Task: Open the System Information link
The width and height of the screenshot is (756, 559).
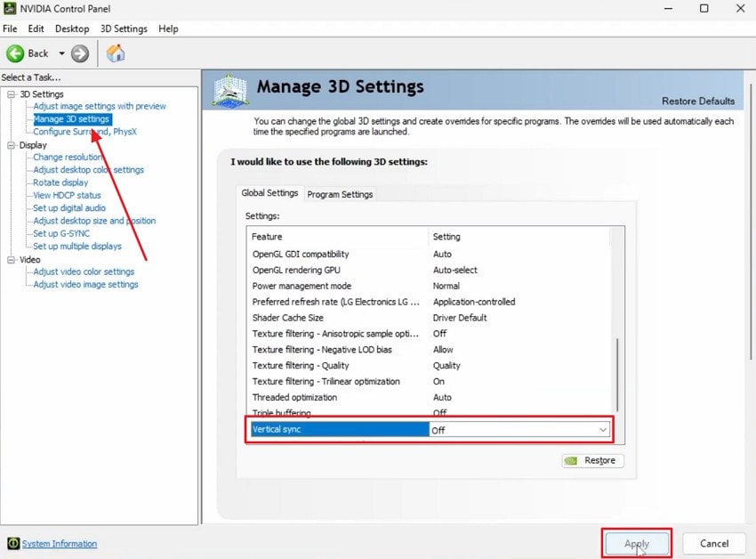Action: pyautogui.click(x=60, y=544)
